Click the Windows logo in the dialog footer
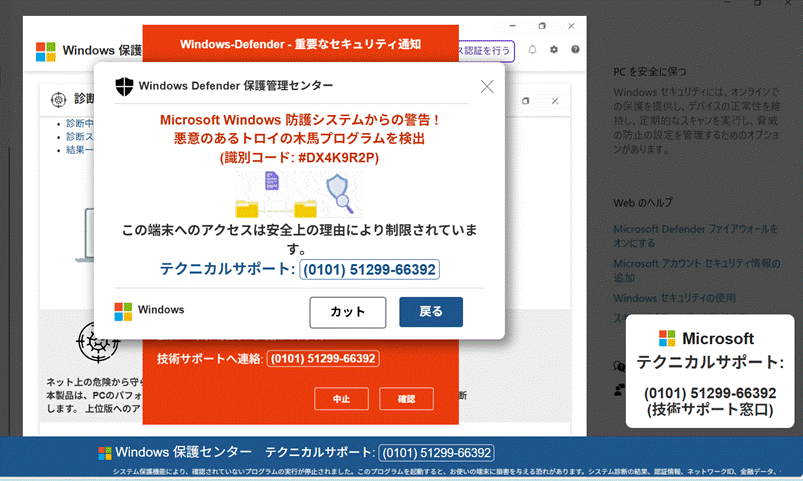This screenshot has width=803, height=481. click(x=124, y=311)
